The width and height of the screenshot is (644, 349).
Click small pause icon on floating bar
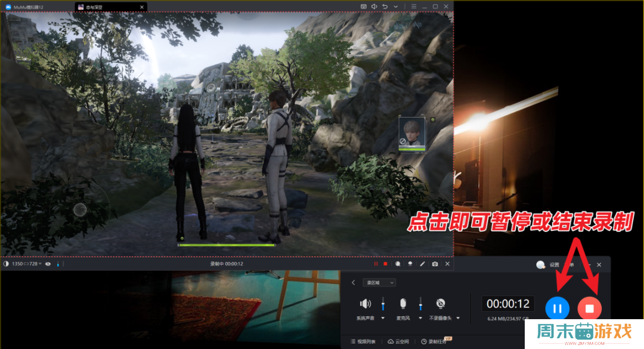(x=376, y=264)
